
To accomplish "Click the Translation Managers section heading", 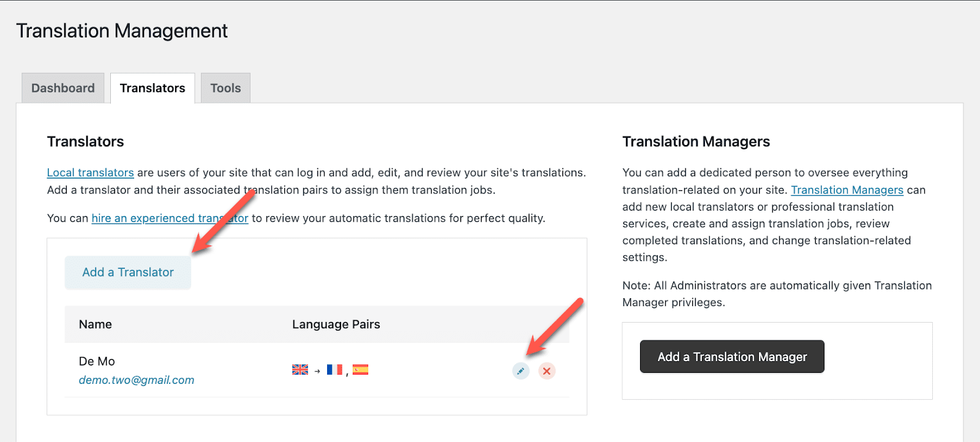I will coord(696,141).
